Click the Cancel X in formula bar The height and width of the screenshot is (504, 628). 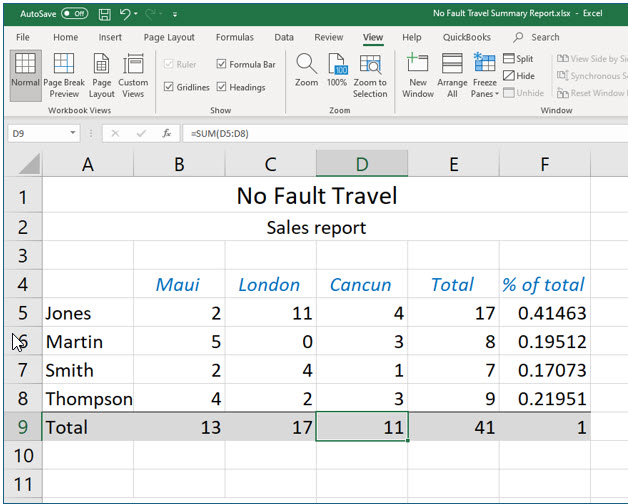(115, 133)
